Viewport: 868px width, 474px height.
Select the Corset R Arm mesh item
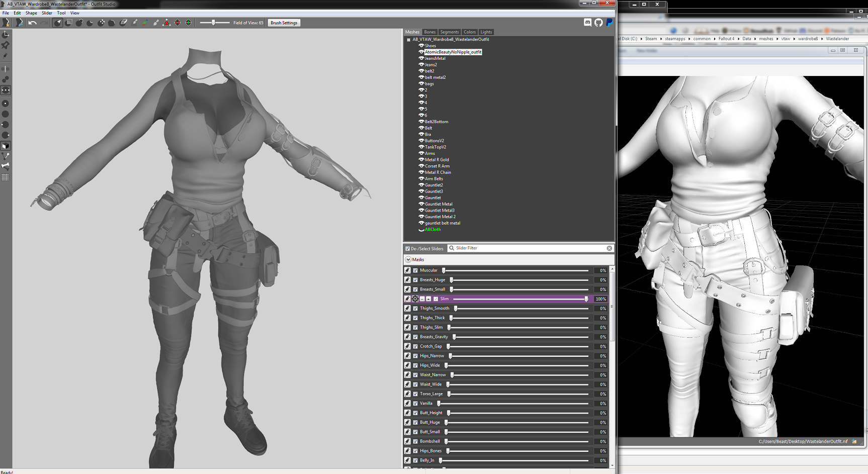(437, 166)
